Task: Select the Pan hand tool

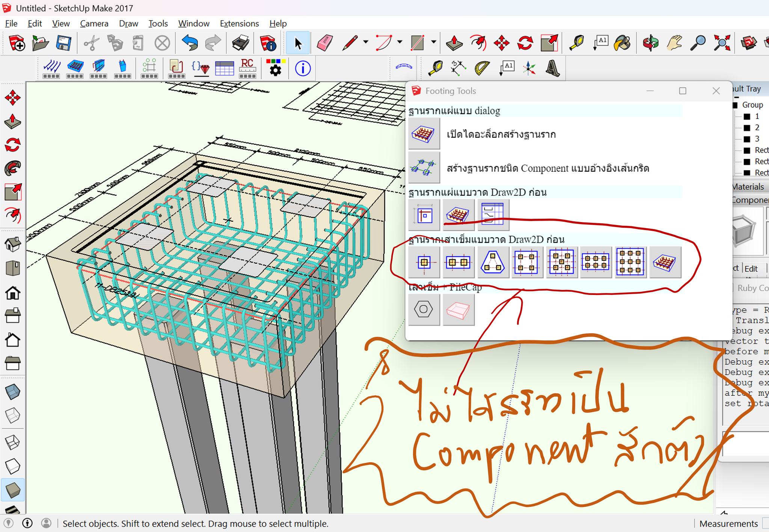Action: [675, 43]
